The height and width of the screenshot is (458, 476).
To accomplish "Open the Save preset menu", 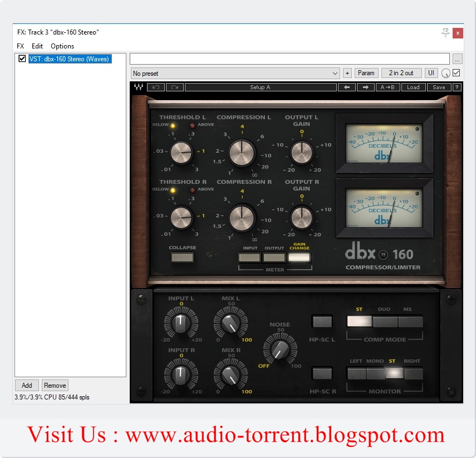I will tap(439, 87).
